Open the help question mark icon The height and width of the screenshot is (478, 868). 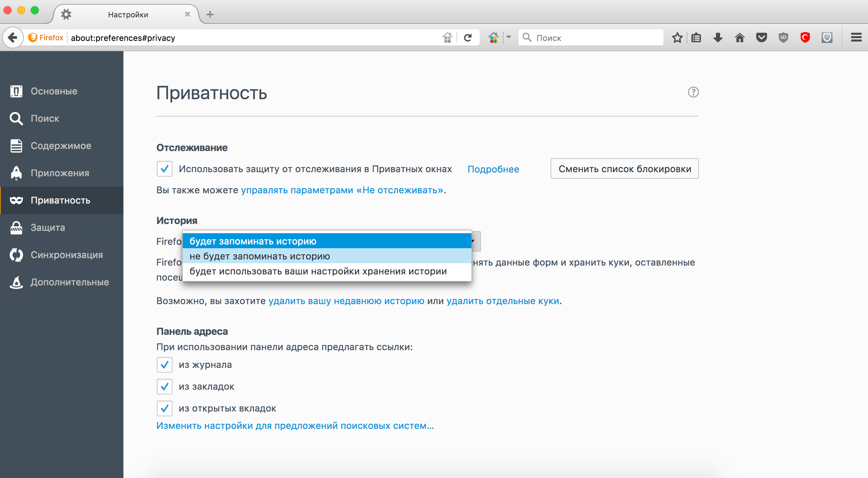(x=693, y=92)
